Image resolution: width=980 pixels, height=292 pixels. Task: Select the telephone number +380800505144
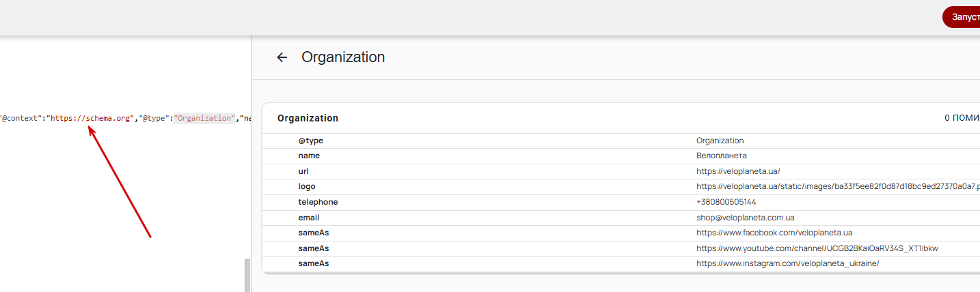click(726, 202)
